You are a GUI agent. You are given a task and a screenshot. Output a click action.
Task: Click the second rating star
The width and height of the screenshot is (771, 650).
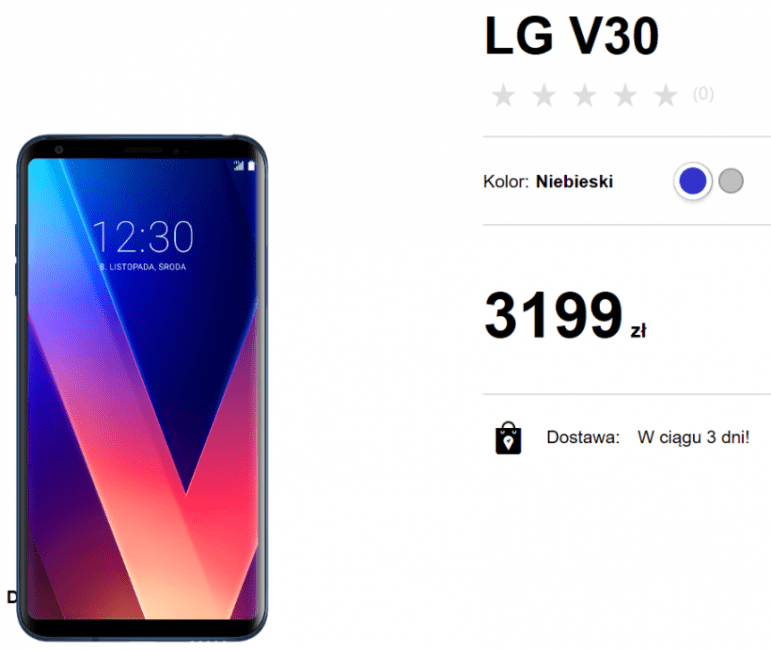pos(544,95)
